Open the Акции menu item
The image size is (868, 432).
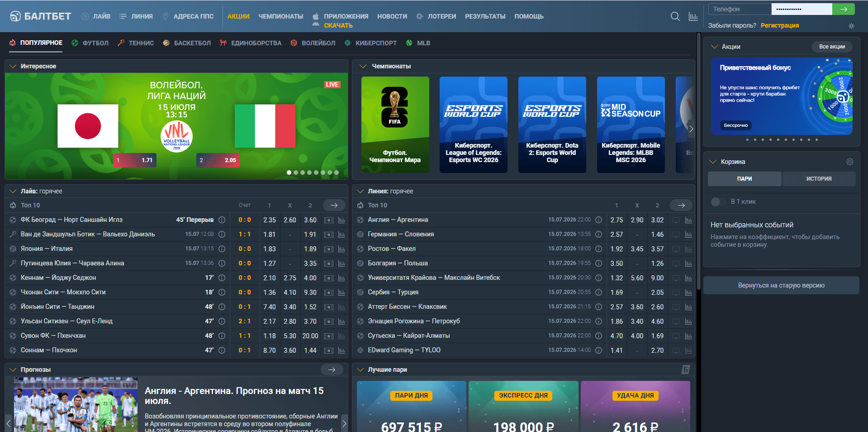[x=238, y=16]
